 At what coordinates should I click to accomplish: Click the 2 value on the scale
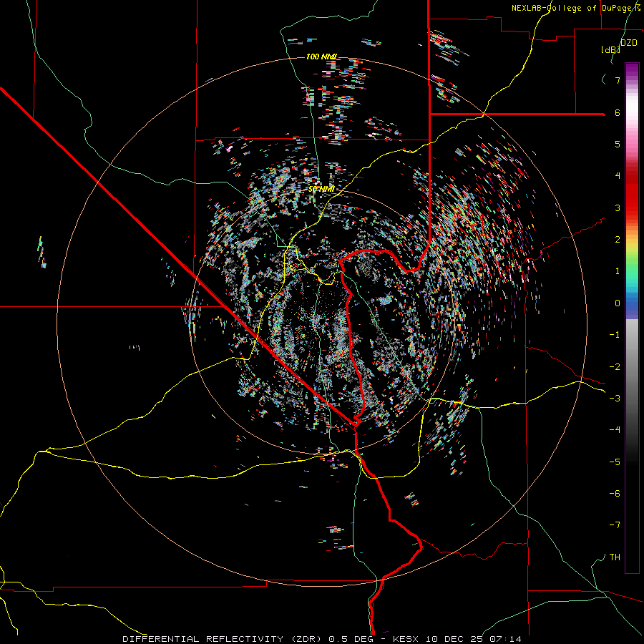pyautogui.click(x=618, y=240)
